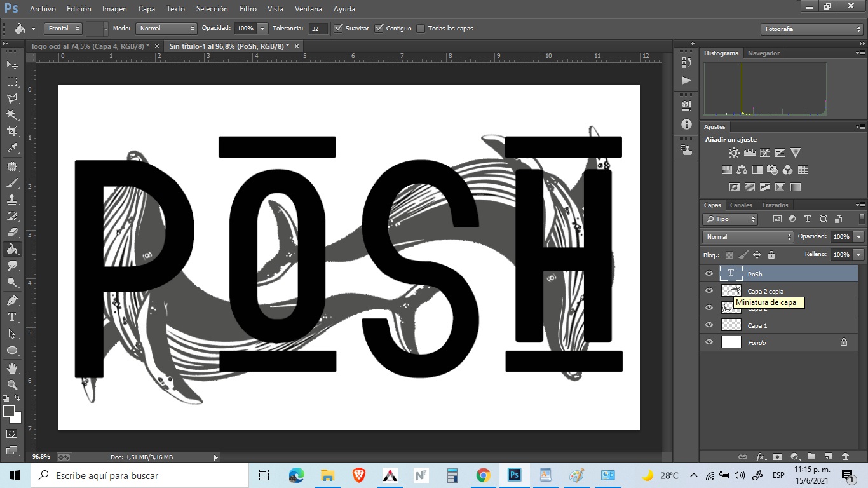Viewport: 868px width, 488px height.
Task: Hide the Capa 2 copia layer
Action: (x=709, y=291)
